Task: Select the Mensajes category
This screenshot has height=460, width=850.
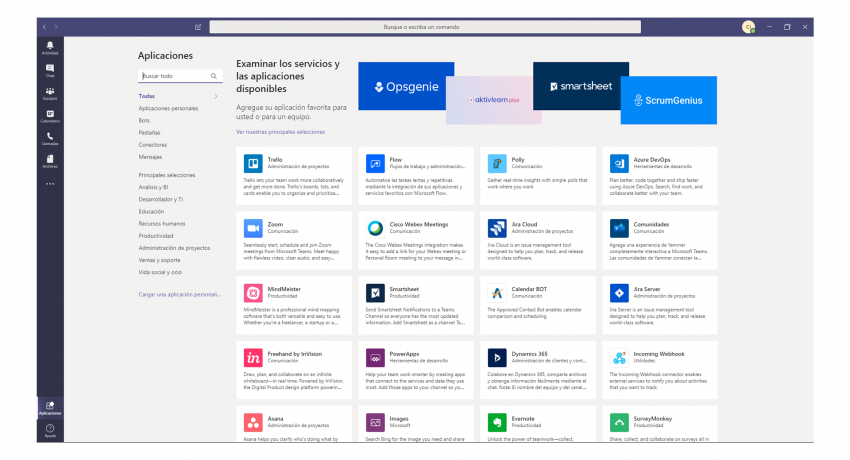Action: [x=150, y=157]
